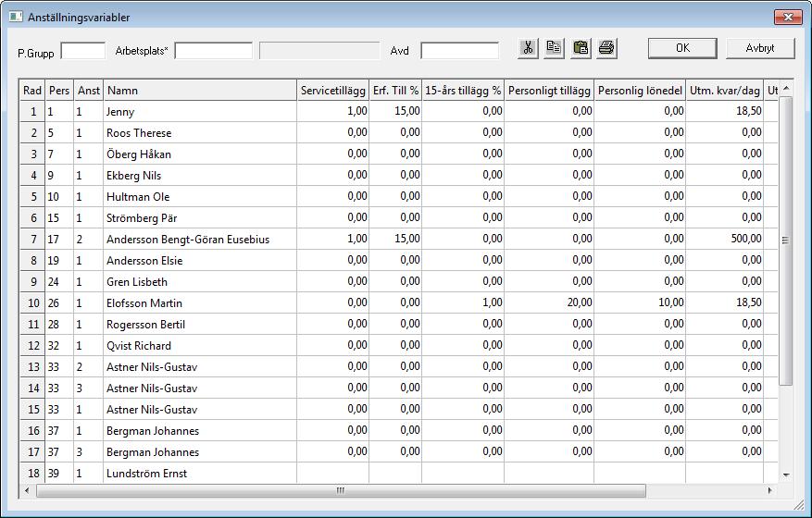Click Jenny's Utm. kvar/dag value 18,50
The height and width of the screenshot is (518, 812).
coord(724,111)
